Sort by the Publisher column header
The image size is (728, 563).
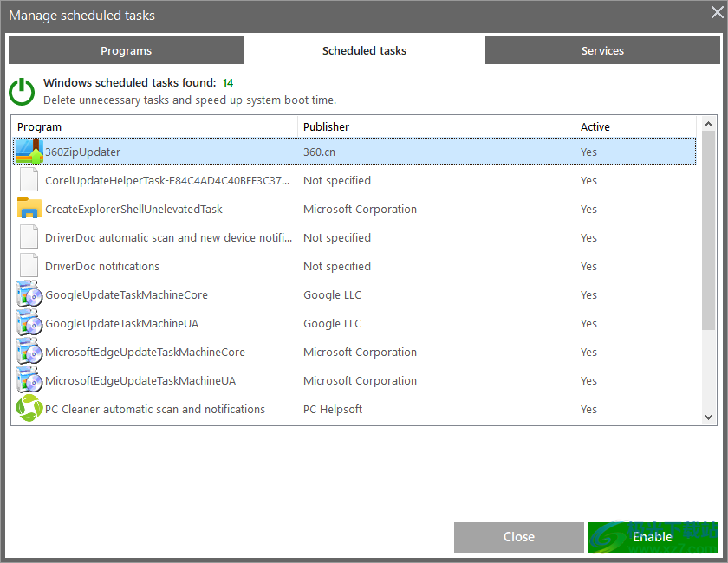coord(437,126)
